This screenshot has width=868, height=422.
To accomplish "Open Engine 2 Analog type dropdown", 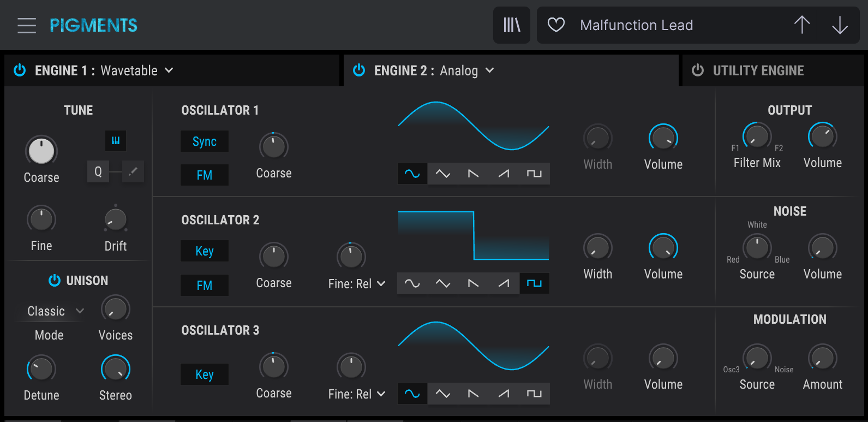I will click(x=467, y=70).
